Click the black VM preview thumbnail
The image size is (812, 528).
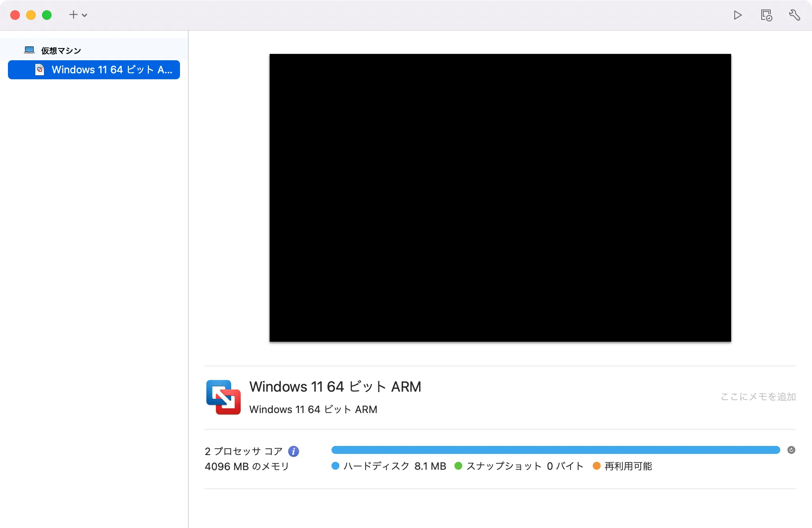pyautogui.click(x=500, y=197)
